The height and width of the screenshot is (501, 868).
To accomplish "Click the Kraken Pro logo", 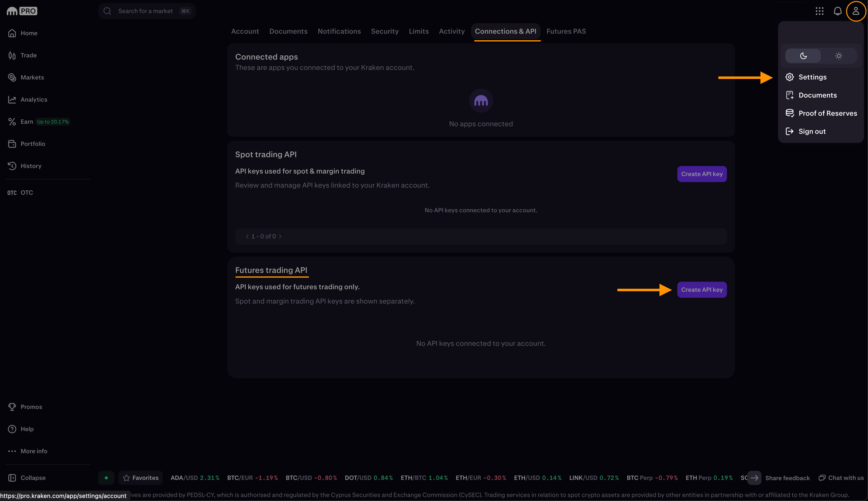I will [22, 11].
